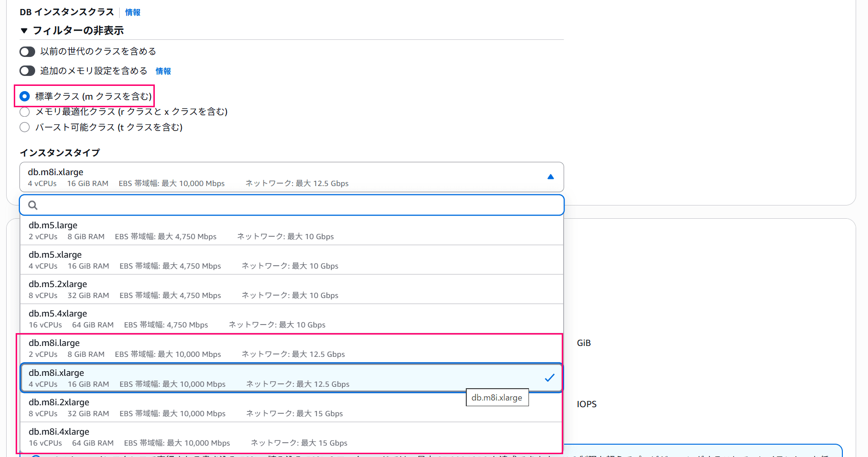
Task: Choose db.m8i.2xlarge option
Action: 292,408
